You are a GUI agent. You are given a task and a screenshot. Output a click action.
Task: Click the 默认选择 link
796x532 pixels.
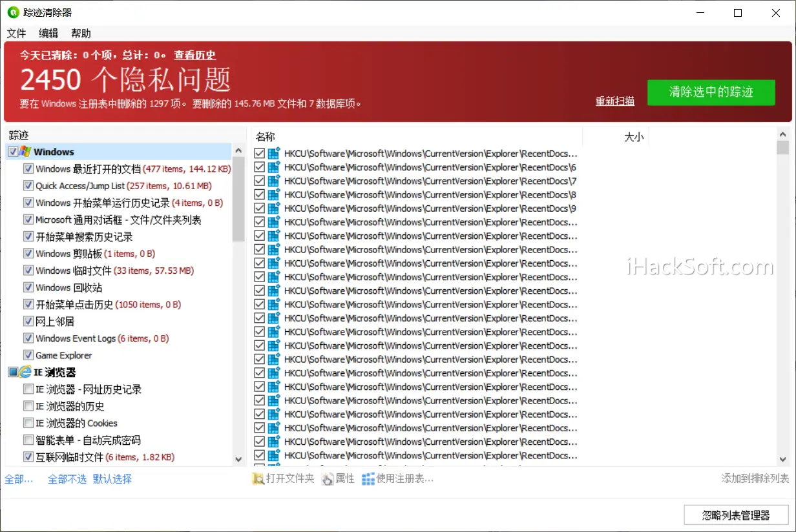tap(112, 479)
